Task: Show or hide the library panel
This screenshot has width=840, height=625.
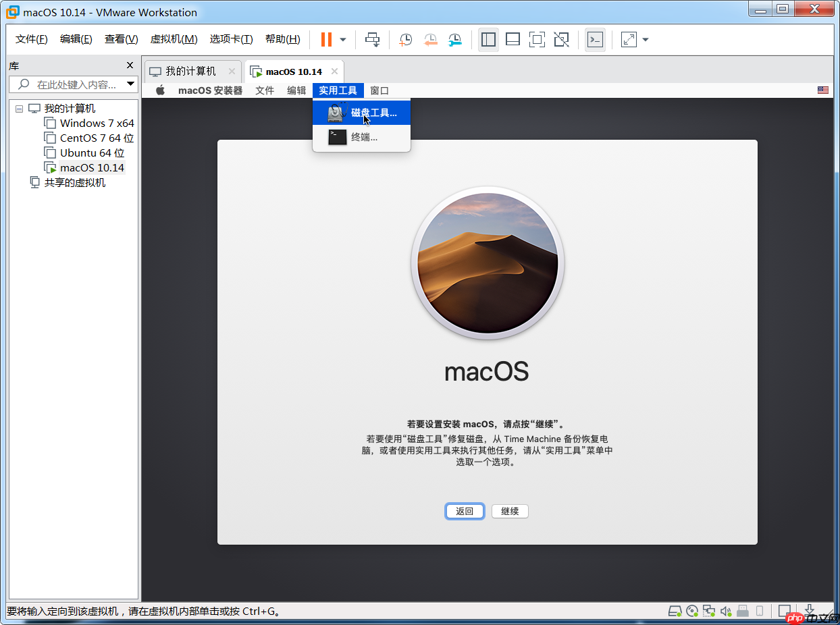Action: coord(488,39)
